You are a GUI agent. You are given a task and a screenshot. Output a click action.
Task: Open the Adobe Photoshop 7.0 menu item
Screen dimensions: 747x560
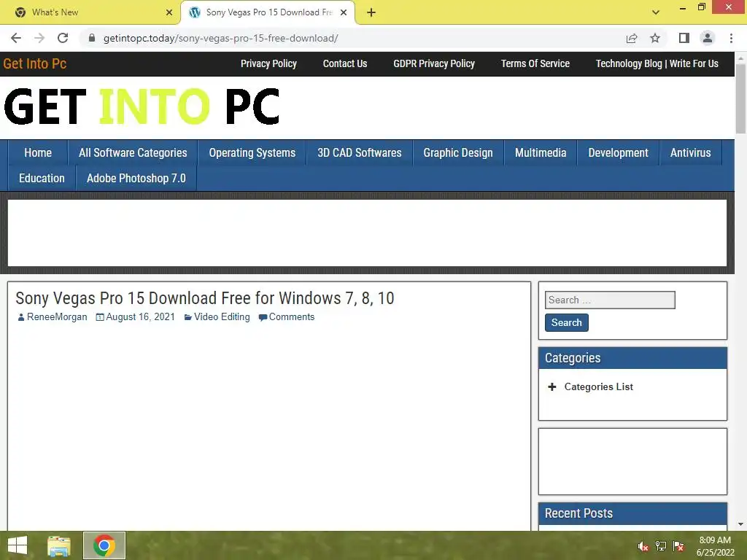click(136, 179)
